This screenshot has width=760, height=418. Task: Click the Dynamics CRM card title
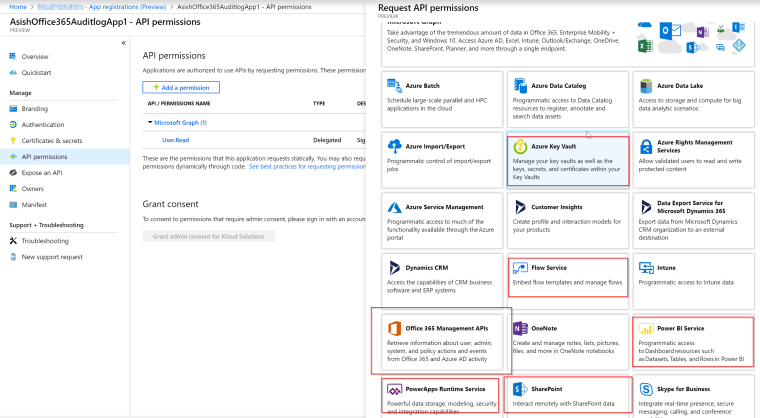pos(427,268)
